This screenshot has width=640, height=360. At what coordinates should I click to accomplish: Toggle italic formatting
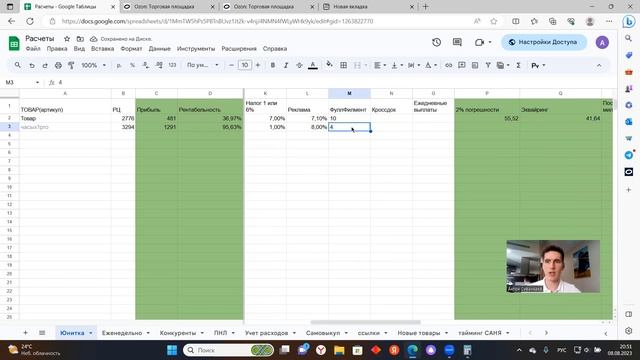[x=286, y=65]
